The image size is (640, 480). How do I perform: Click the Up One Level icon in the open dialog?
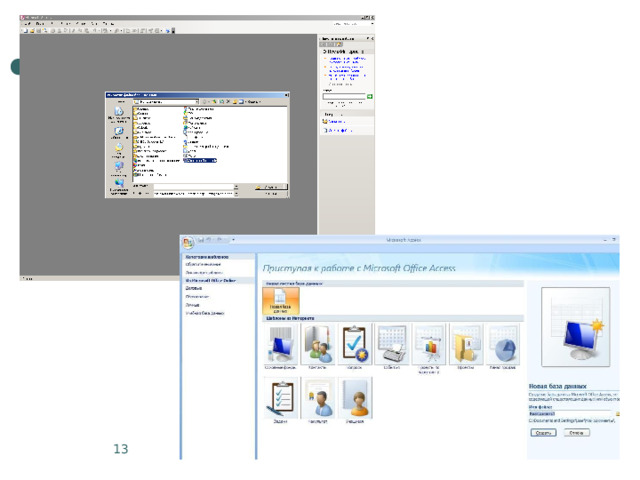click(214, 102)
